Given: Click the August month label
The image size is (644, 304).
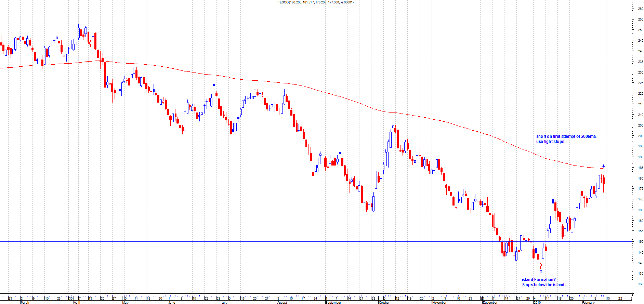Looking at the screenshot, I should (x=282, y=302).
